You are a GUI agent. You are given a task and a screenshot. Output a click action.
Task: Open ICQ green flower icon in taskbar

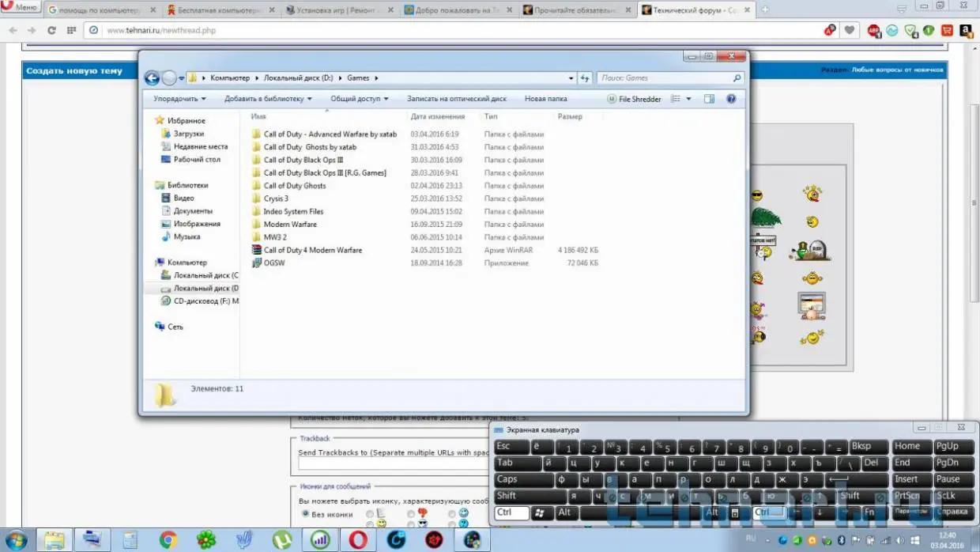pyautogui.click(x=205, y=540)
